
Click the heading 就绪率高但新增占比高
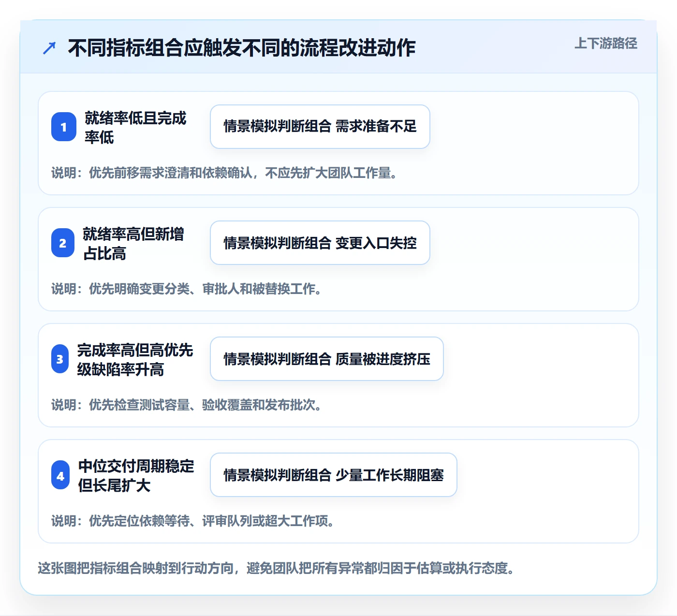click(133, 243)
